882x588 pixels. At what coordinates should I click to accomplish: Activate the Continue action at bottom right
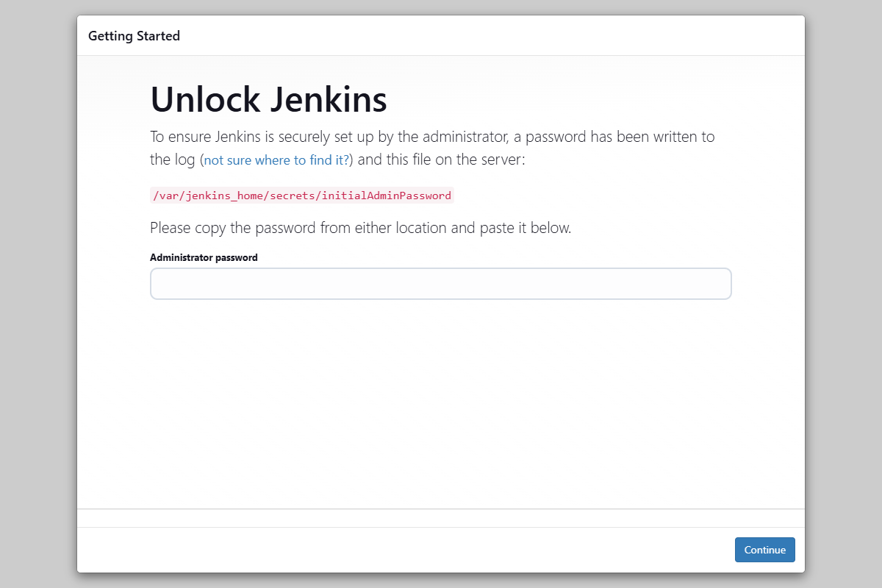coord(764,549)
